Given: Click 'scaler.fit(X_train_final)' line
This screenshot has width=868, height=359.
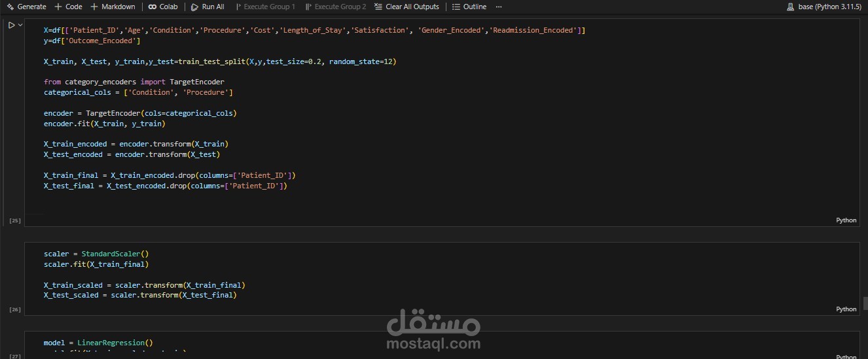Looking at the screenshot, I should [96, 264].
